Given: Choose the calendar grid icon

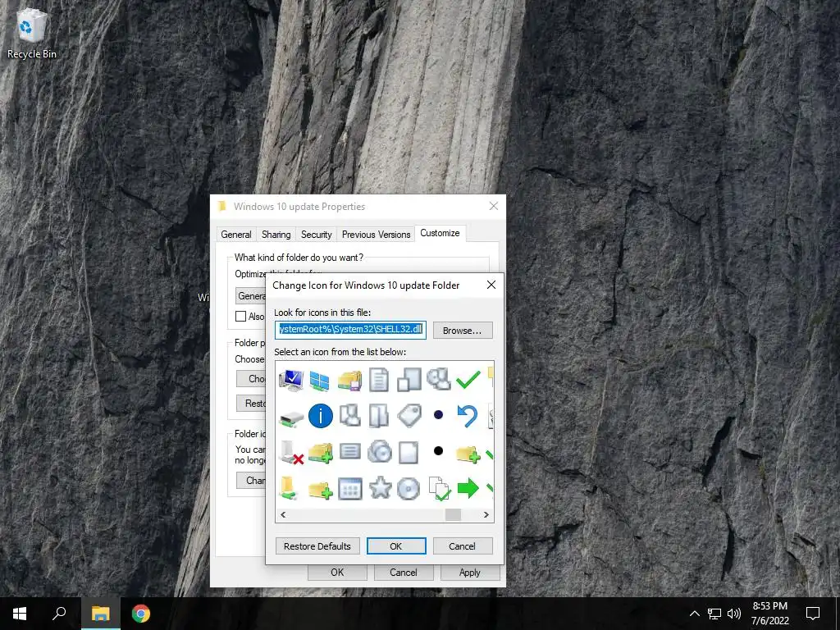Looking at the screenshot, I should 349,489.
